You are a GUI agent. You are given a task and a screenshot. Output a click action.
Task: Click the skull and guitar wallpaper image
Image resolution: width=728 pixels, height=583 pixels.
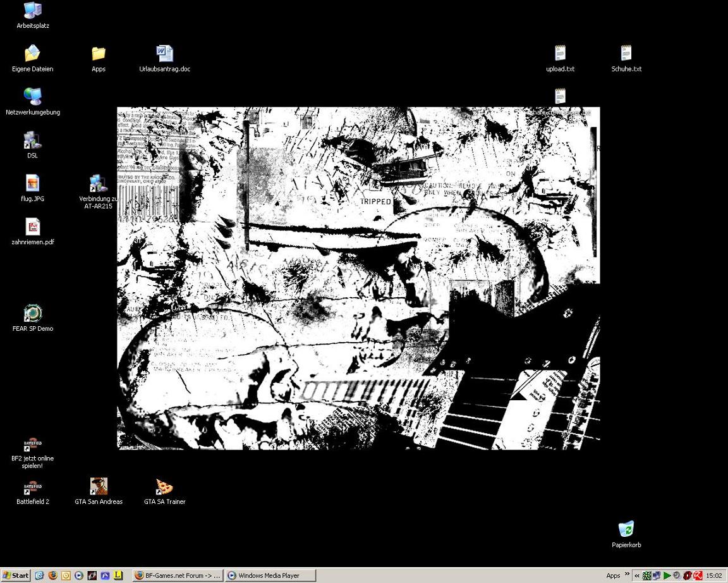click(x=358, y=278)
